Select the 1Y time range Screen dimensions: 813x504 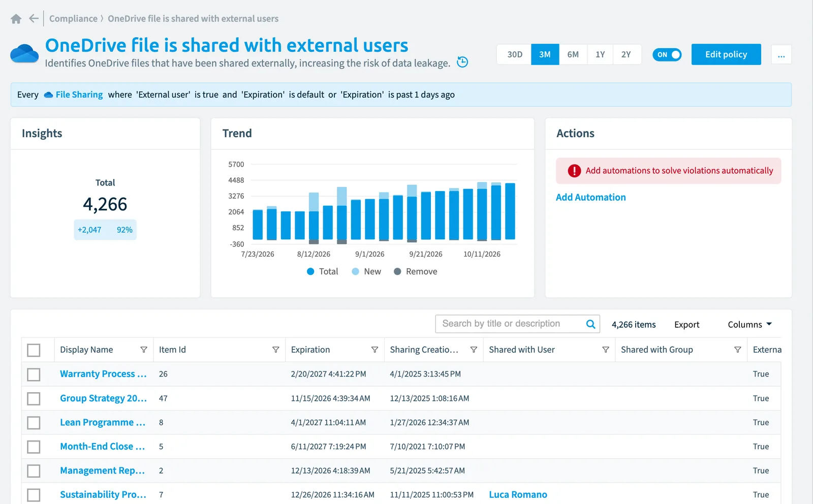tap(600, 54)
